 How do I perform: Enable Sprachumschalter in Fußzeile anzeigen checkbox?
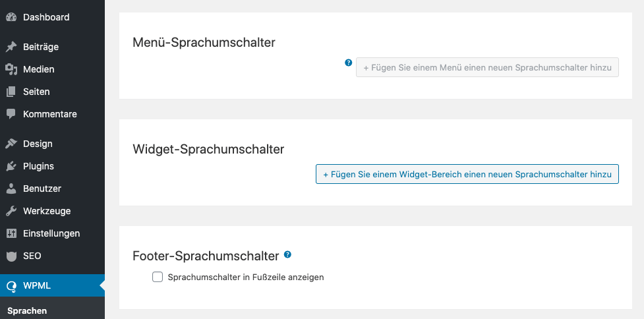point(158,277)
